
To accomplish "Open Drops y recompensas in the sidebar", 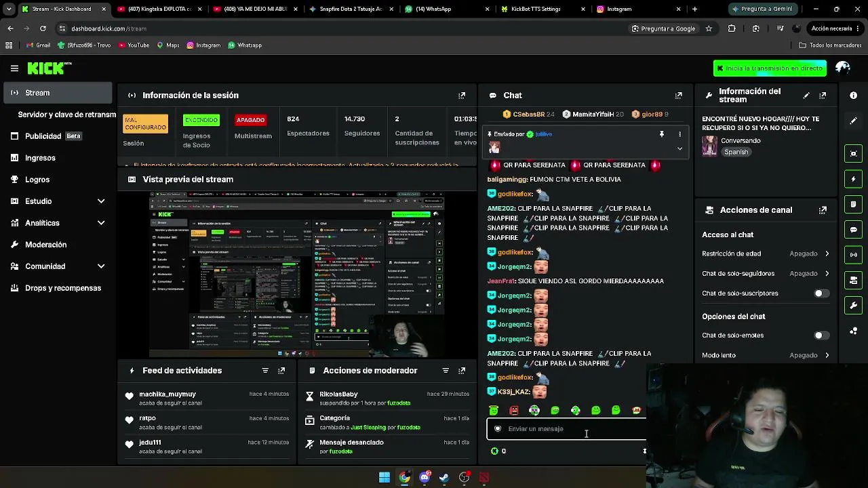I will tap(58, 288).
